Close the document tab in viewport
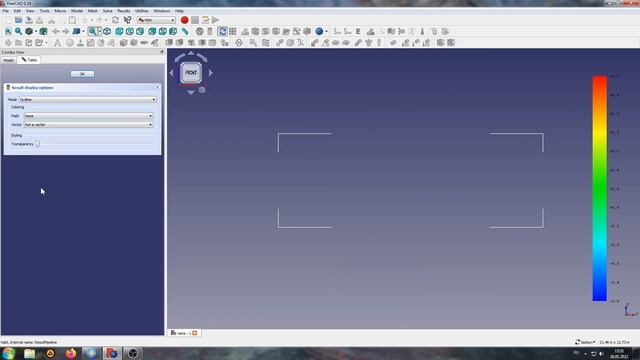 coord(195,333)
